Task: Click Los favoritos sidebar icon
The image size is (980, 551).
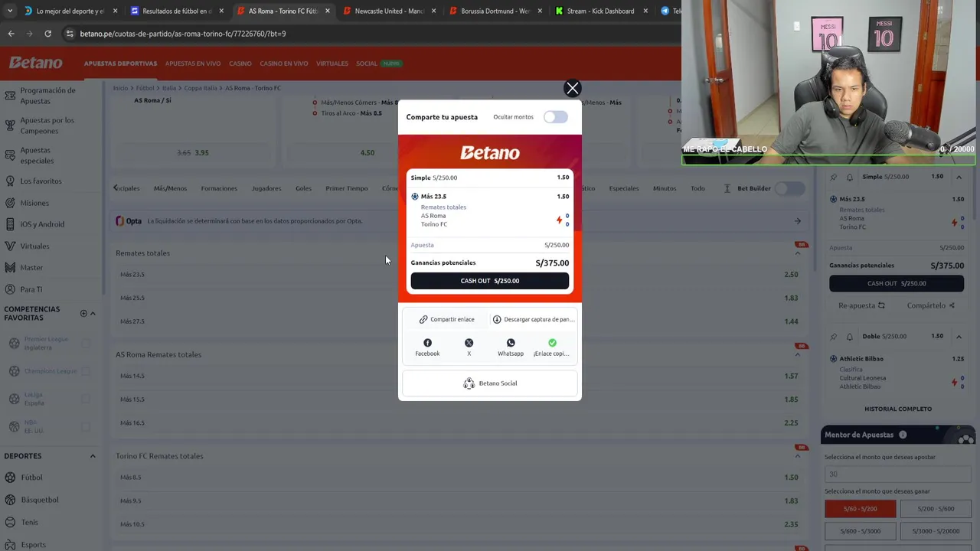Action: pos(10,181)
